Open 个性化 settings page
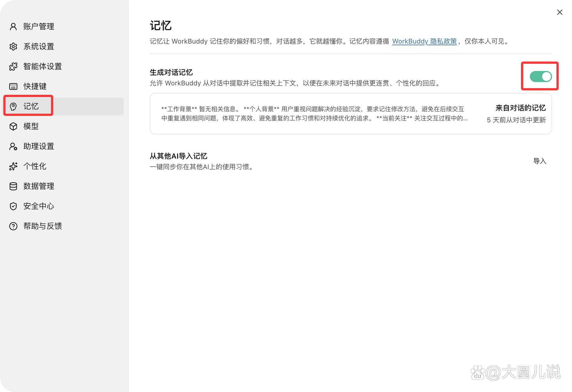The height and width of the screenshot is (392, 572). [x=64, y=166]
